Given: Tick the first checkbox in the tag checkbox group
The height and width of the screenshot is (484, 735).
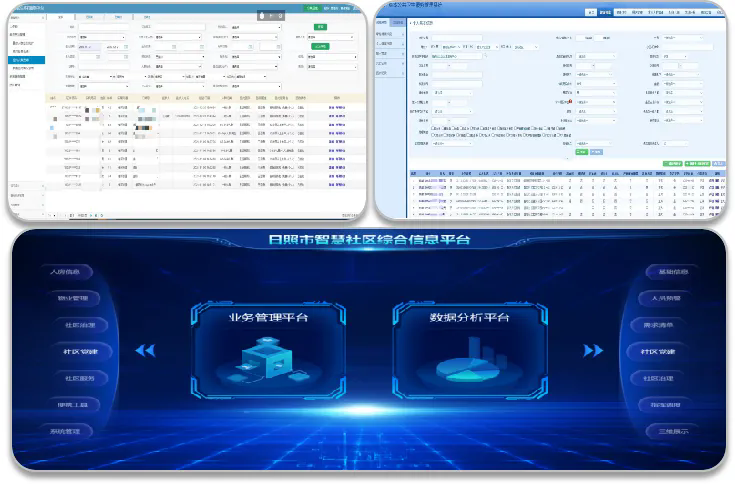Looking at the screenshot, I should [x=433, y=128].
